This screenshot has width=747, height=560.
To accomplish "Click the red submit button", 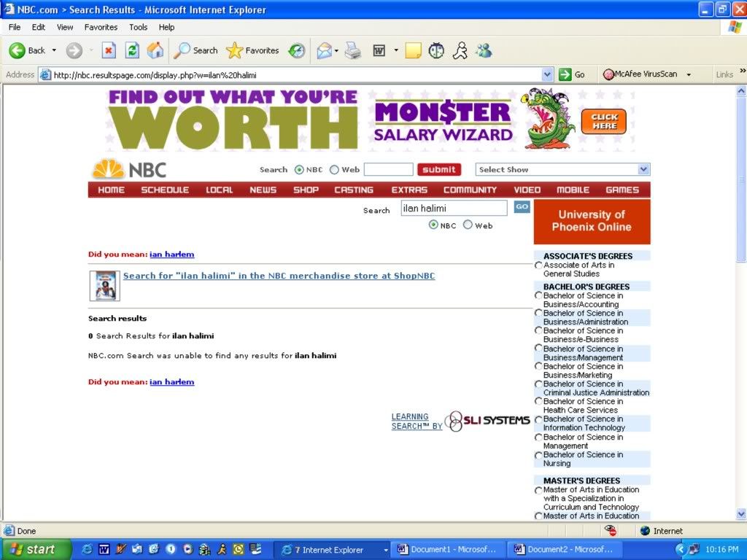I will click(x=439, y=169).
